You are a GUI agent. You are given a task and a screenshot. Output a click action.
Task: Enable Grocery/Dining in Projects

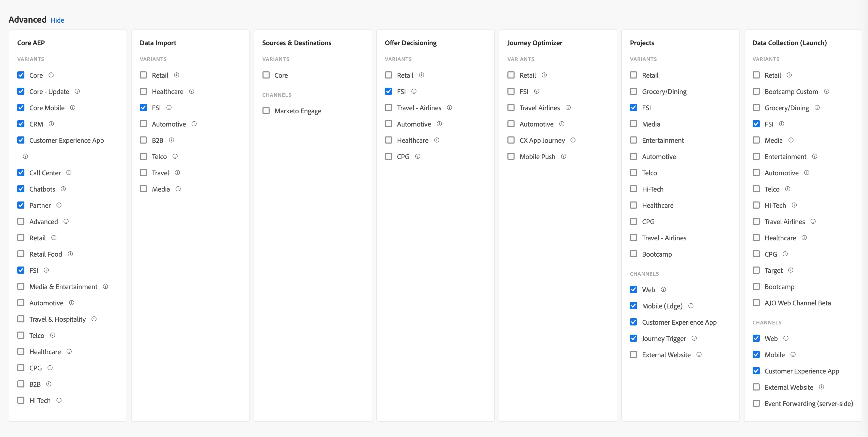coord(633,91)
